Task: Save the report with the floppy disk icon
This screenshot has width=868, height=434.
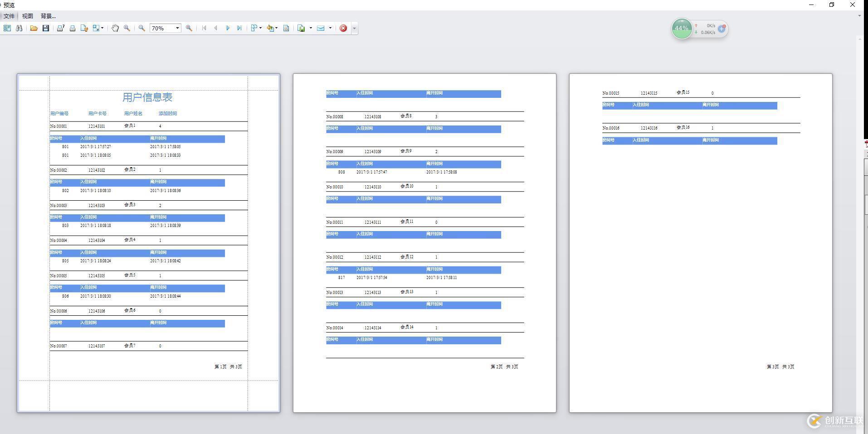Action: point(46,28)
